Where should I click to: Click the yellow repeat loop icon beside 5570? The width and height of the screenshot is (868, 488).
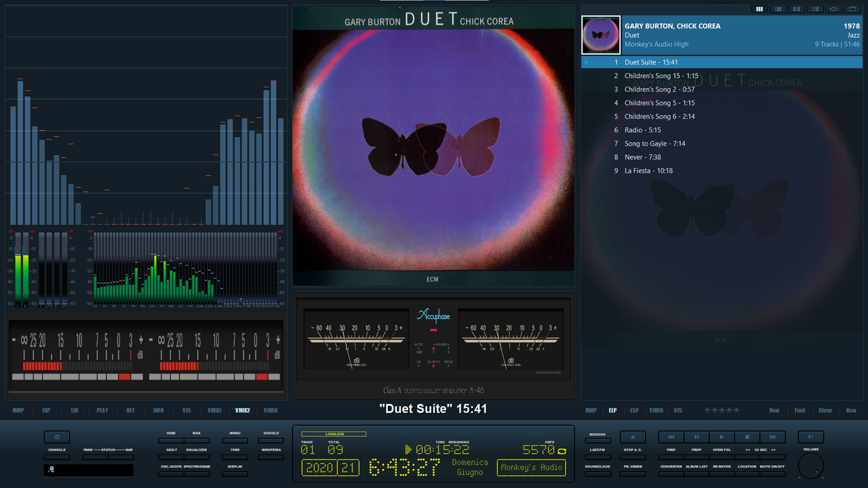point(561,450)
